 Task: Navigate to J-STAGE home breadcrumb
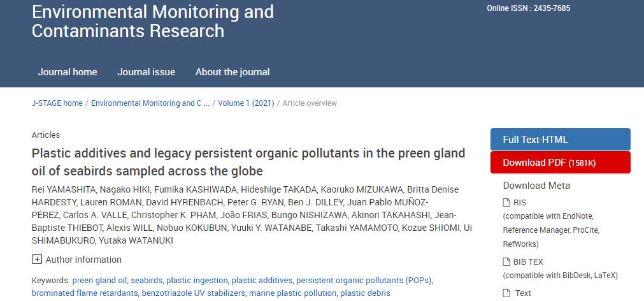click(57, 103)
